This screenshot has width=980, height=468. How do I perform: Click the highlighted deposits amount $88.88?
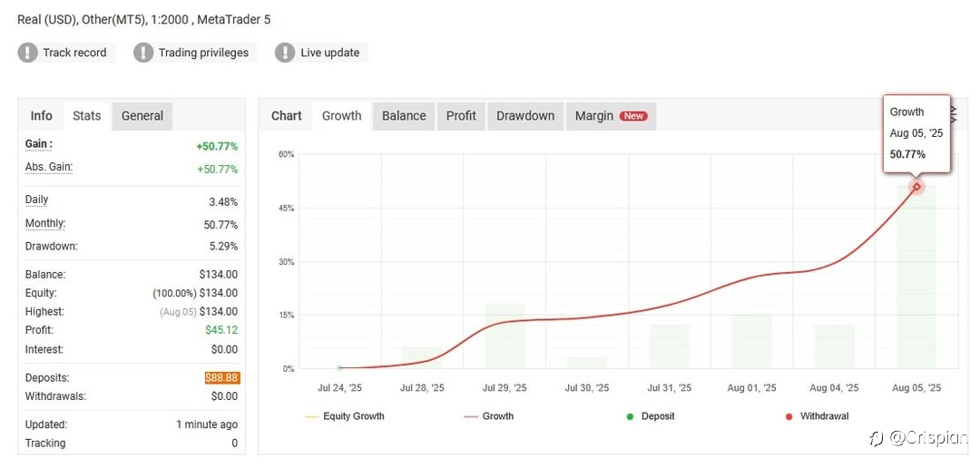click(x=222, y=378)
